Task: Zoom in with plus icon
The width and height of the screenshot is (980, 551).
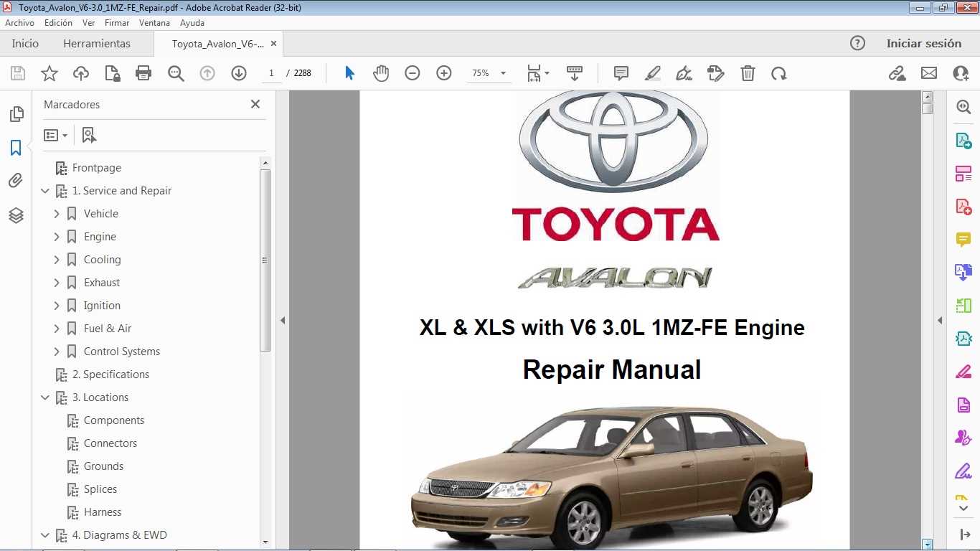Action: pos(444,73)
